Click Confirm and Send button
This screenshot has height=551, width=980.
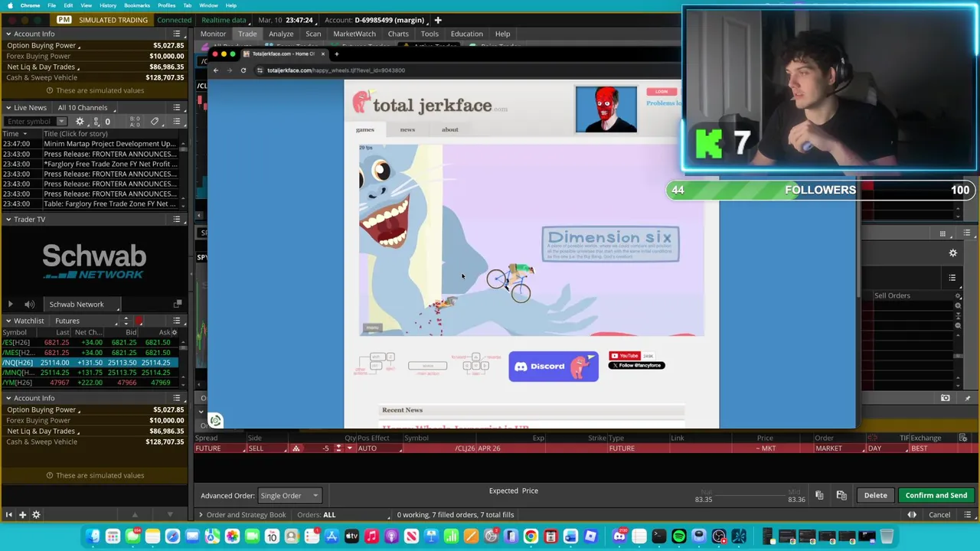coord(936,495)
